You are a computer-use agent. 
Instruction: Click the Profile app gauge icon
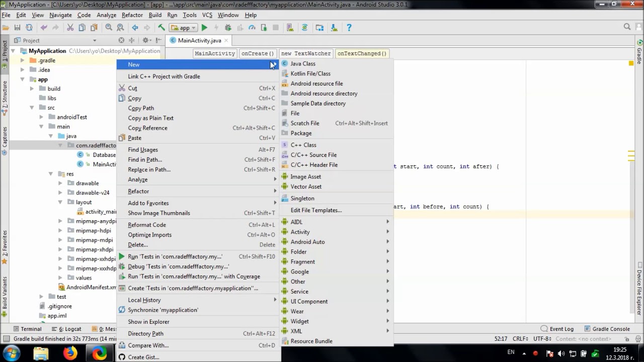point(252,28)
